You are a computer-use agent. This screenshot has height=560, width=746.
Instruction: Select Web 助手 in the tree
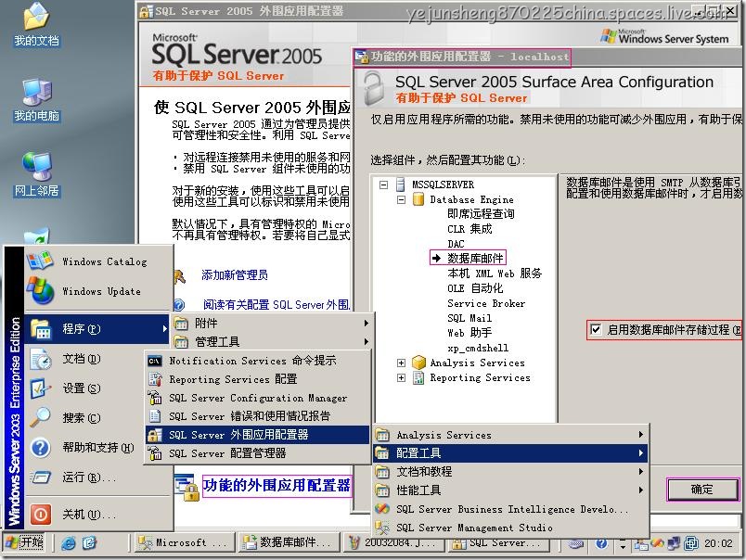(x=469, y=333)
